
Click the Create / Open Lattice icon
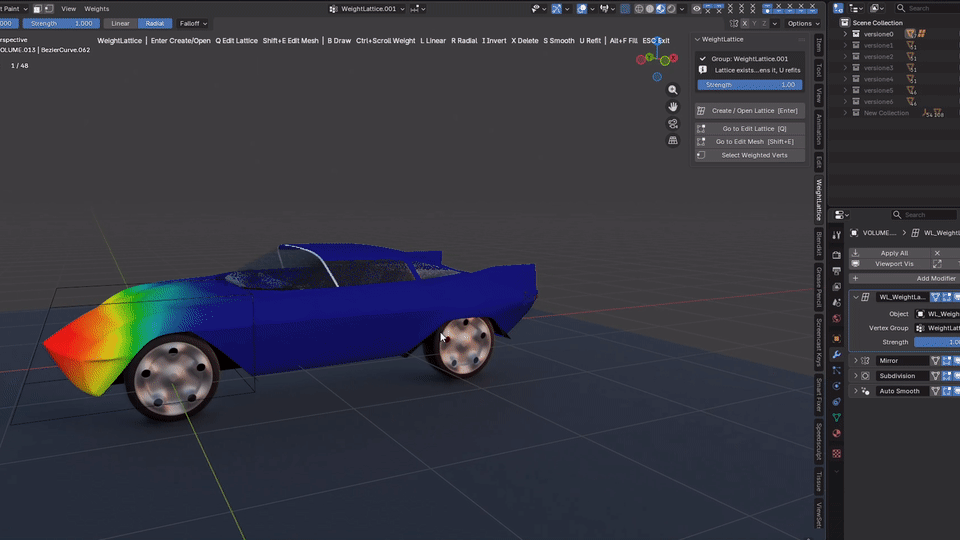701,111
